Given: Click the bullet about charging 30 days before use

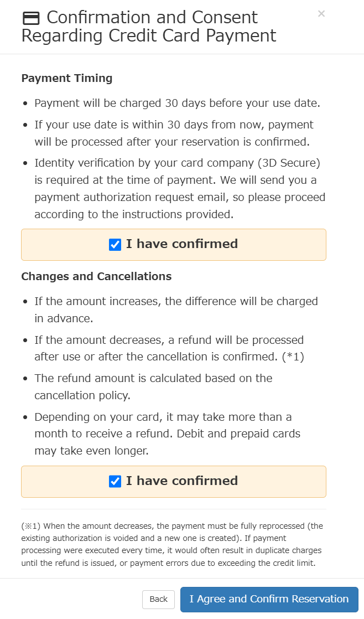Looking at the screenshot, I should pos(177,104).
